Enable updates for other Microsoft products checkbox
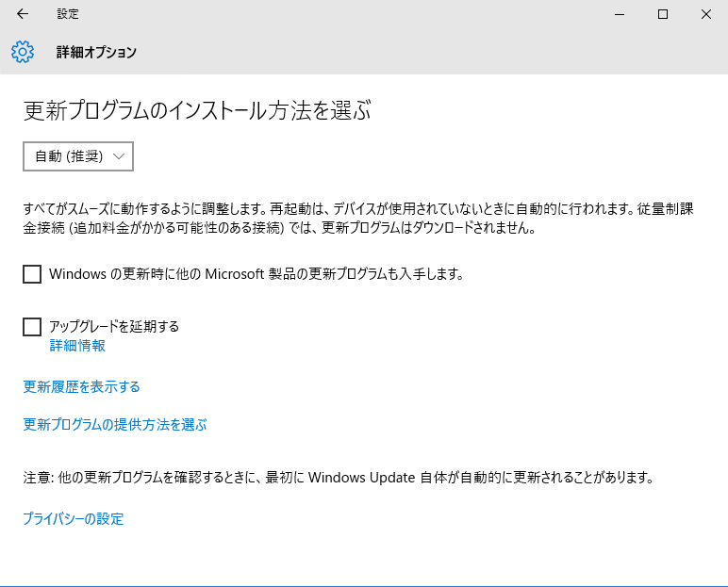The image size is (728, 587). click(32, 274)
